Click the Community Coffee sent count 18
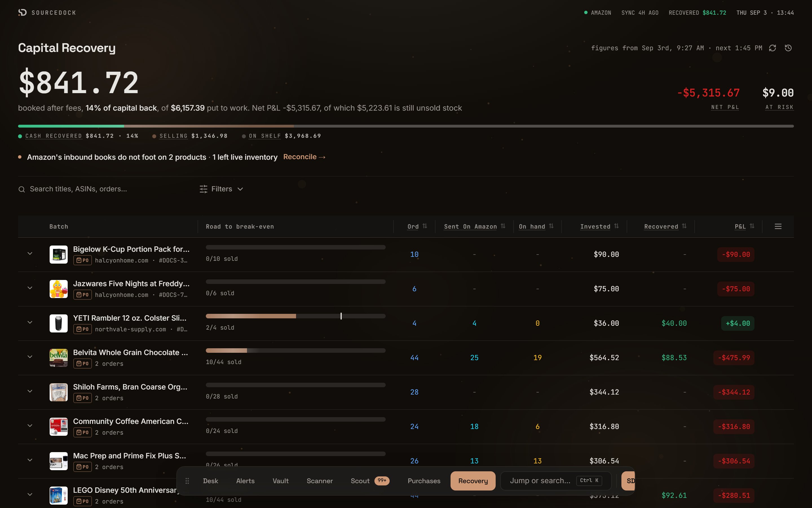812x508 pixels. (474, 427)
